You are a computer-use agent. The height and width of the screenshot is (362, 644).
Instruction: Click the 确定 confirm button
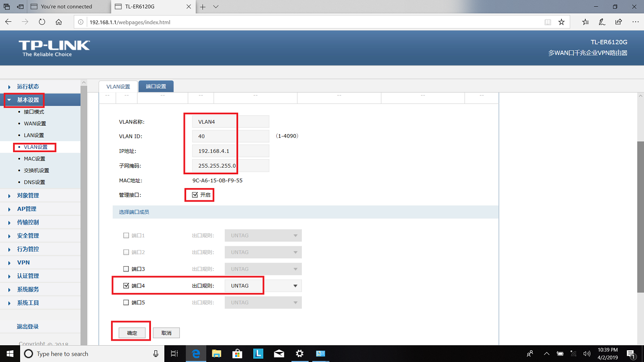[131, 332]
